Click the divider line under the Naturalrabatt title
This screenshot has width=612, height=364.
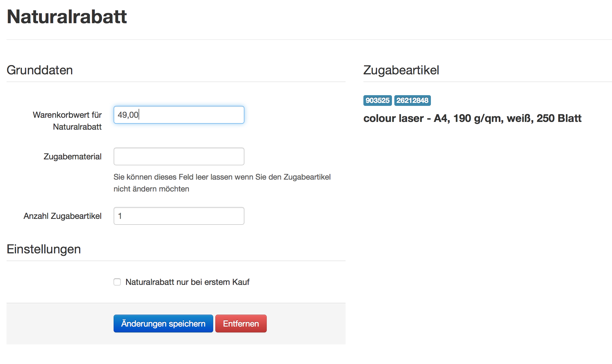309,40
